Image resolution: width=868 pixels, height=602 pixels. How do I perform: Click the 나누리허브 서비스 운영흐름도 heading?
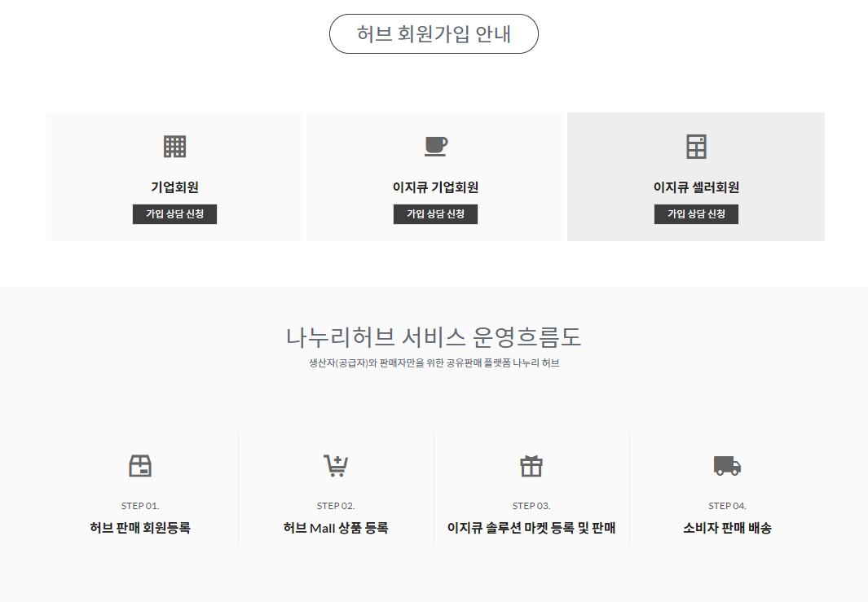(x=434, y=337)
